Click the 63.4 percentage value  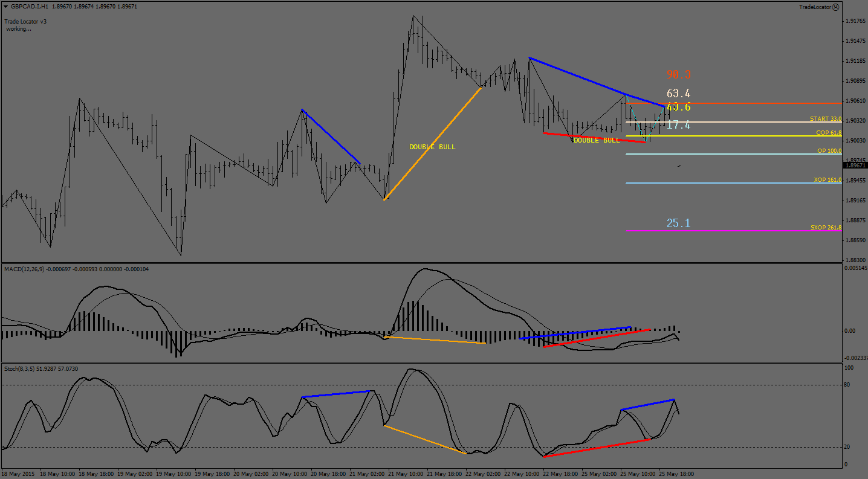678,94
